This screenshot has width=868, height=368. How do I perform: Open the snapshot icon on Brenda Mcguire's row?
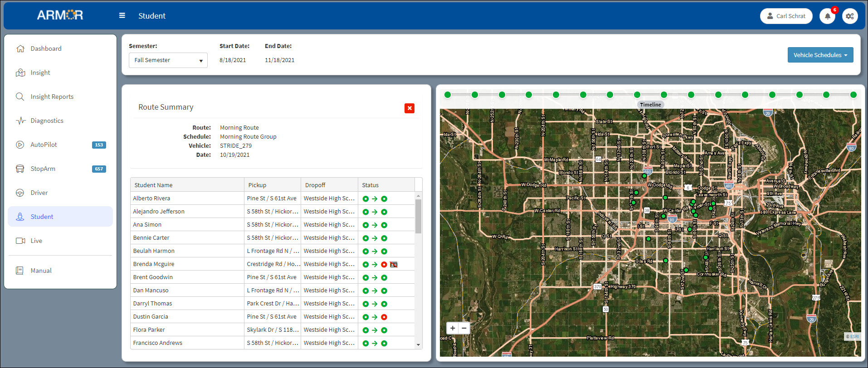pyautogui.click(x=394, y=265)
